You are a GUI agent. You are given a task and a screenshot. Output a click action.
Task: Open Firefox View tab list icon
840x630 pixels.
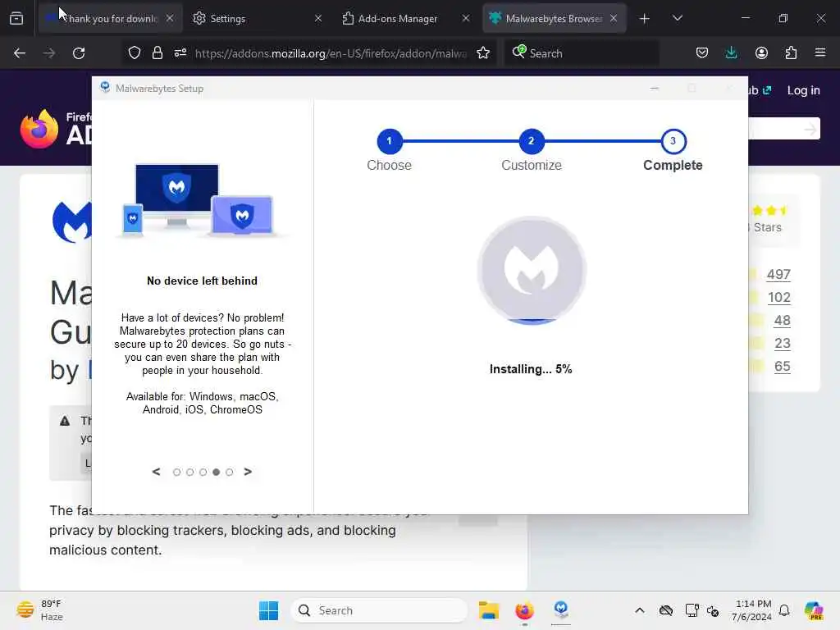[16, 18]
